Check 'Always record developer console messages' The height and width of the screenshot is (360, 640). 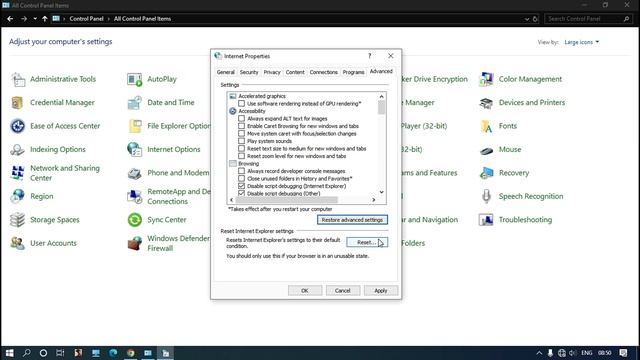[242, 171]
